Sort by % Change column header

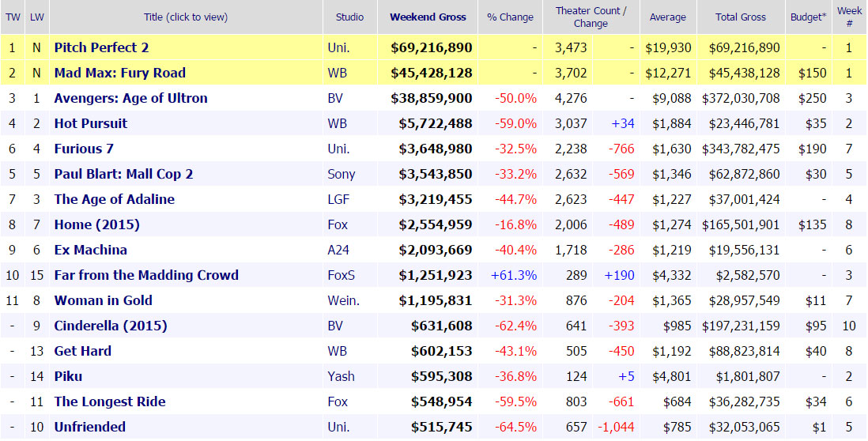coord(510,17)
